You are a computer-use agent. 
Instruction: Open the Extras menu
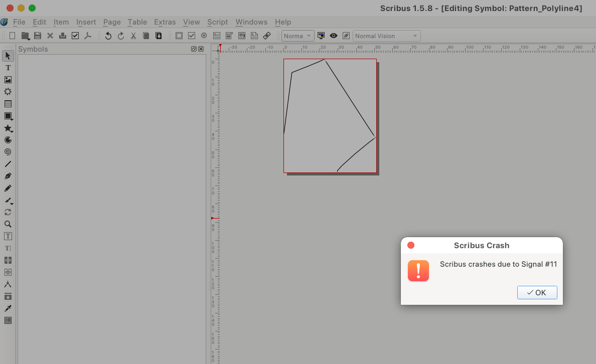tap(165, 22)
